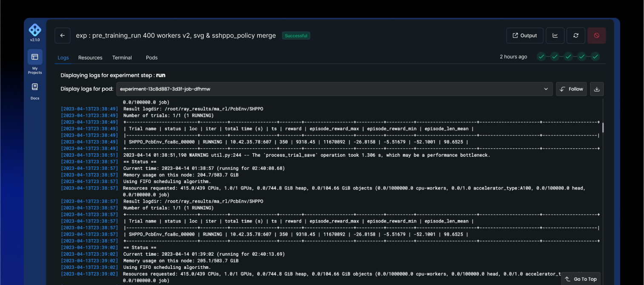The height and width of the screenshot is (285, 644).
Task: Switch to the Resources tab
Action: pyautogui.click(x=90, y=58)
